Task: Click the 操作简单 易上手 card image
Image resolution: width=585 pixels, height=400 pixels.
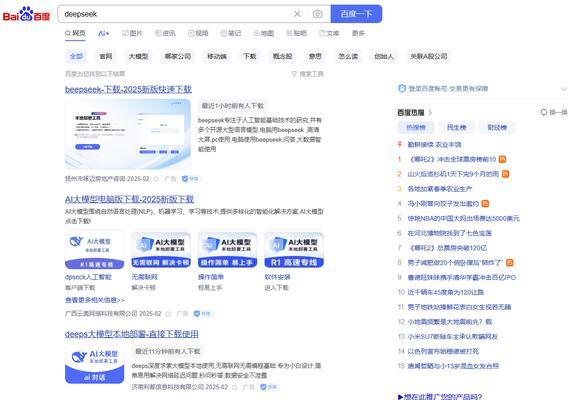Action: click(x=228, y=250)
